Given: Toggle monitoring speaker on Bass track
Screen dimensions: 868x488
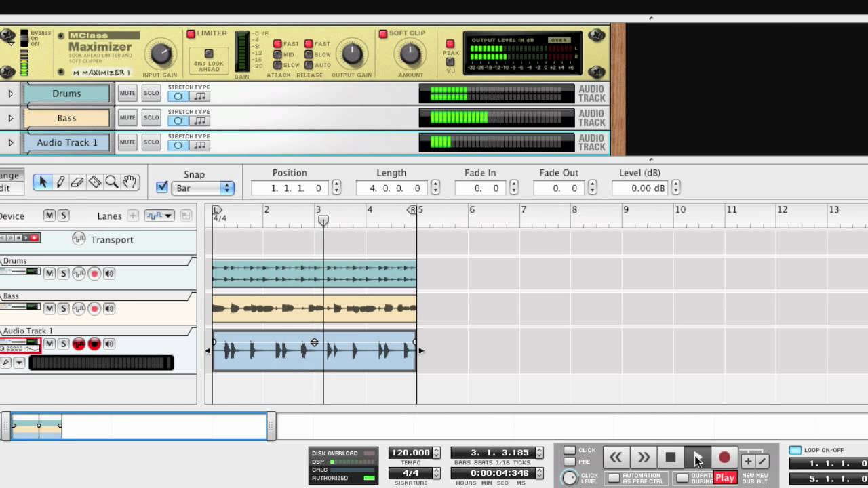Looking at the screenshot, I should coord(109,309).
